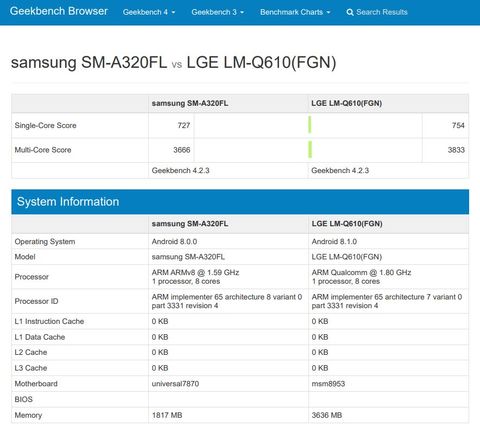Click the Single-Core Score row label

point(45,125)
